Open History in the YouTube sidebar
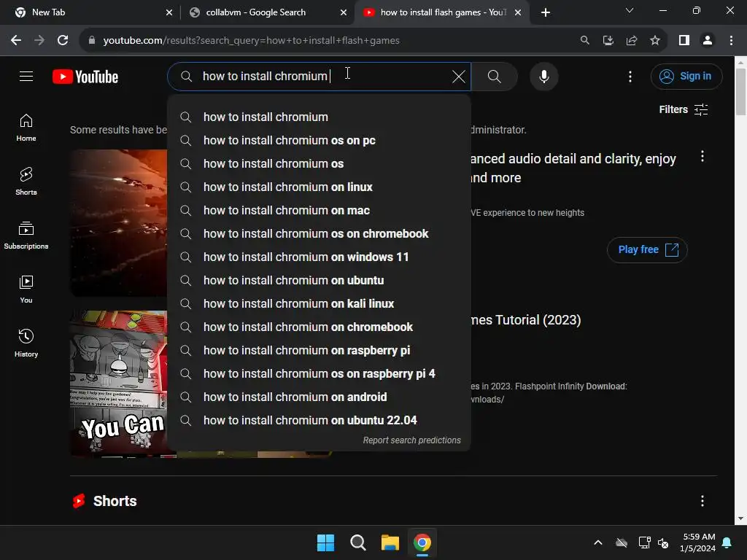 click(x=26, y=343)
